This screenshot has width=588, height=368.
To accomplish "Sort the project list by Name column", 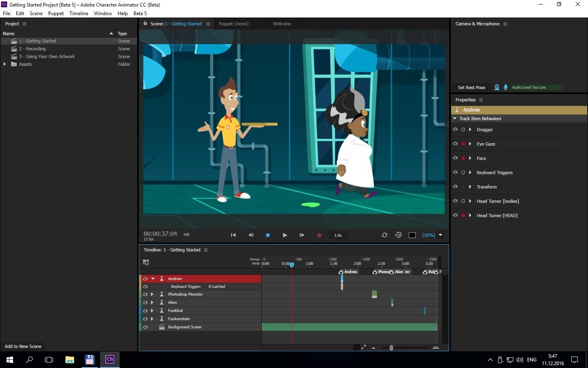I will [58, 34].
